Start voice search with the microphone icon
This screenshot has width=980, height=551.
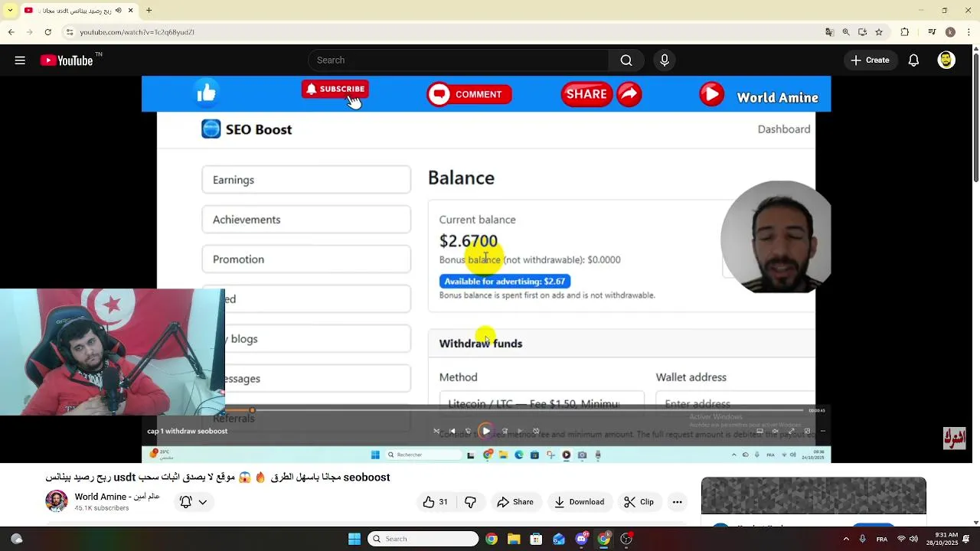click(x=665, y=60)
